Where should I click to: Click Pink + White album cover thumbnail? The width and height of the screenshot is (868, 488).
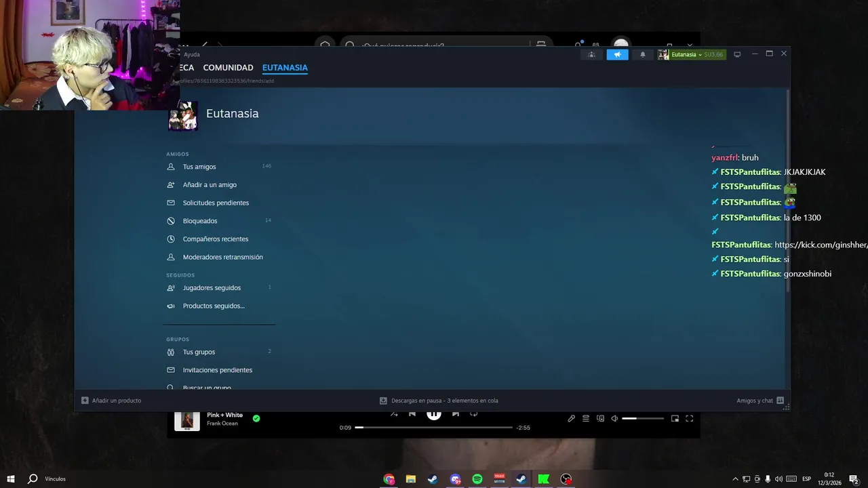point(187,421)
